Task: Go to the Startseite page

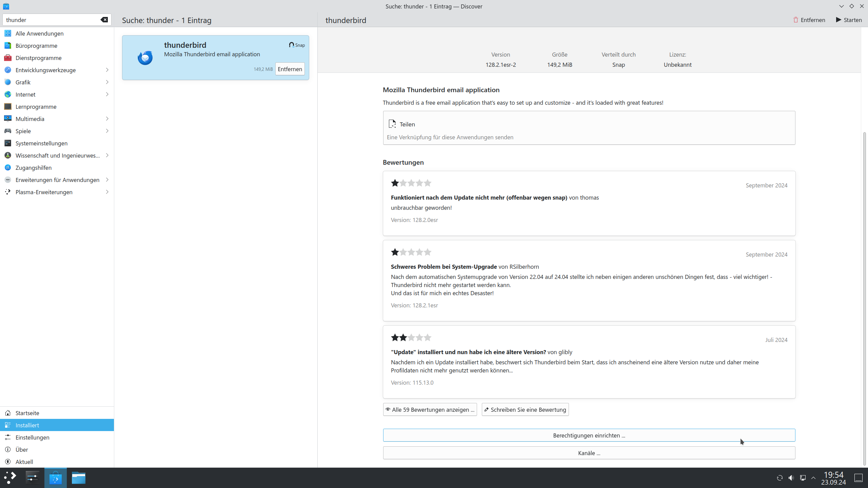Action: click(x=27, y=413)
